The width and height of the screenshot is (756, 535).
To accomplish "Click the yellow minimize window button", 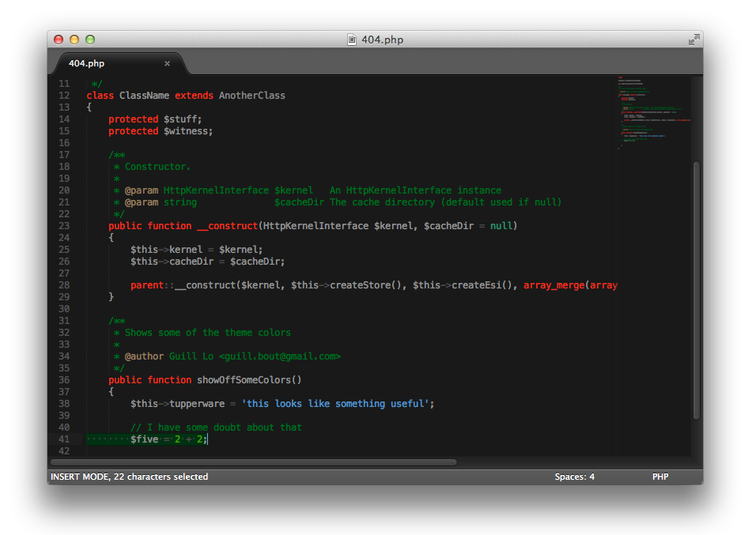I will (74, 40).
